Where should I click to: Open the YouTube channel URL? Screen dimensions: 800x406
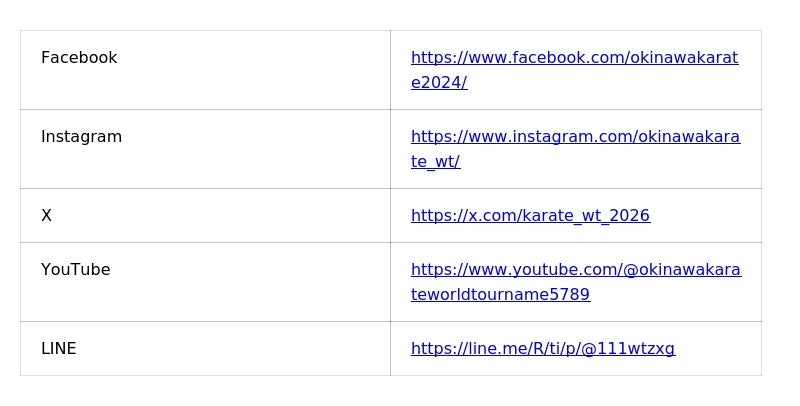pos(575,270)
